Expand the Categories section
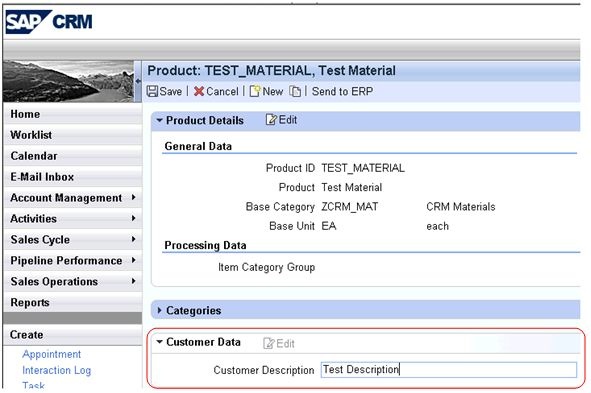 coord(159,310)
